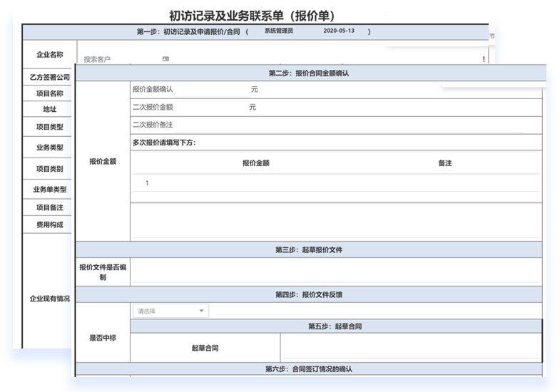Click the 多次报价请填写下方 label
Image resolution: width=560 pixels, height=392 pixels.
pos(164,143)
